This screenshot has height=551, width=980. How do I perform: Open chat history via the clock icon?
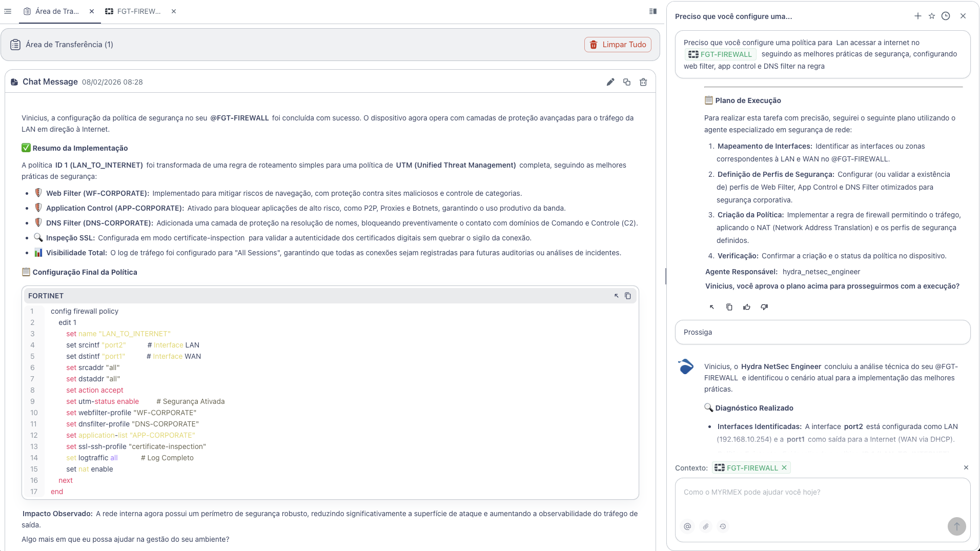pos(945,16)
